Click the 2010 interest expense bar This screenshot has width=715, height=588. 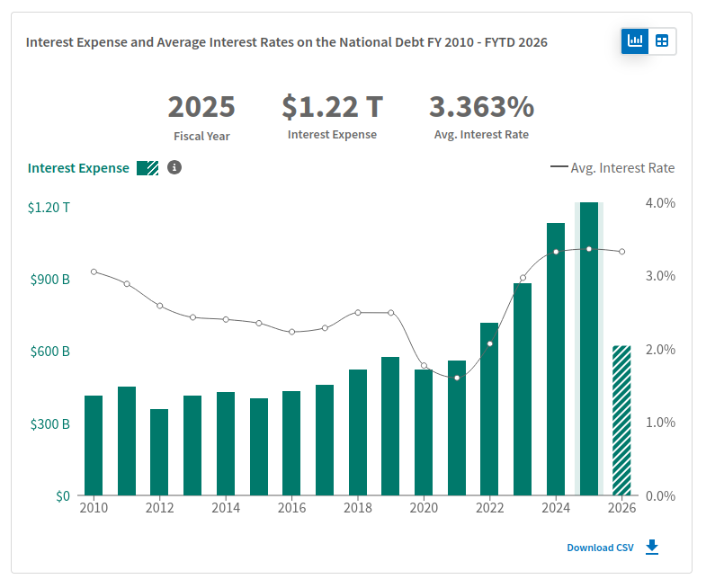[94, 446]
